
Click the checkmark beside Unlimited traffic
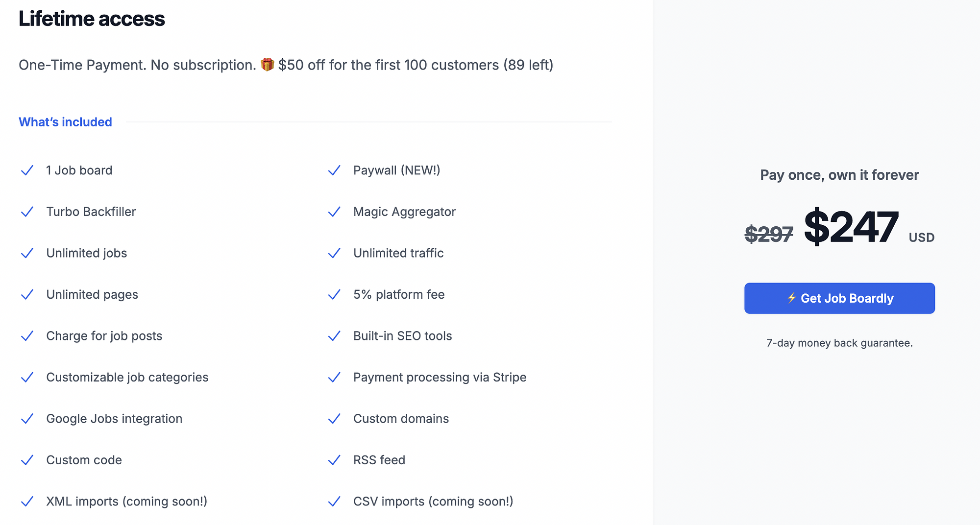tap(334, 253)
